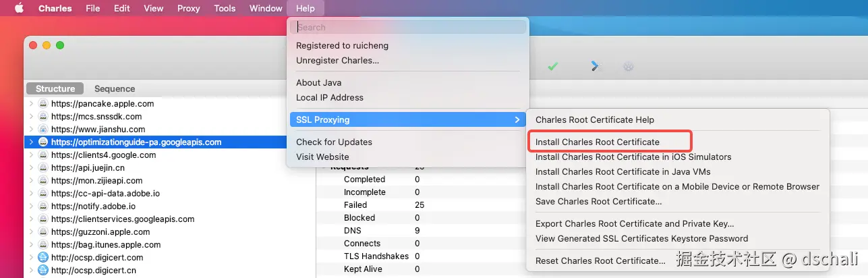Click the TLS Handshakes row label
The image size is (868, 278).
376,256
